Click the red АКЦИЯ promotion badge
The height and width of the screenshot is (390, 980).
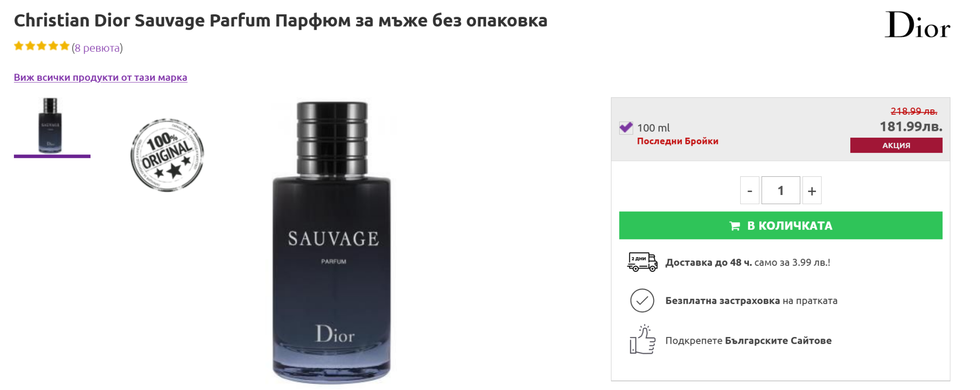896,145
